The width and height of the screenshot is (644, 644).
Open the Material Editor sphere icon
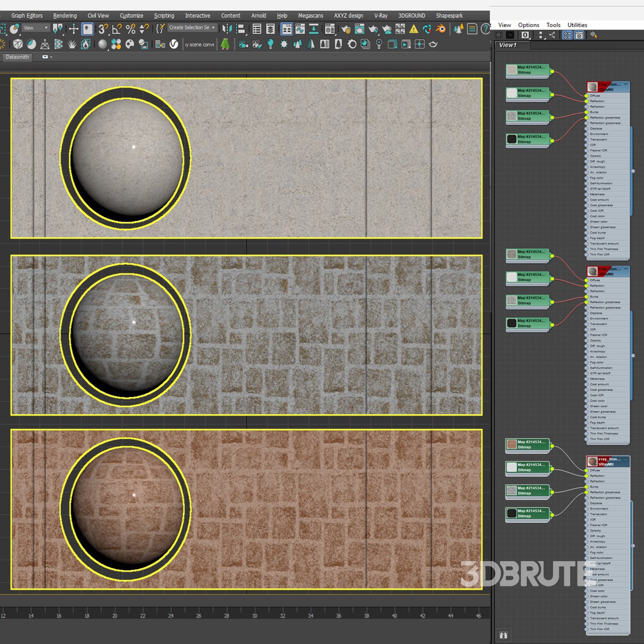pyautogui.click(x=102, y=44)
